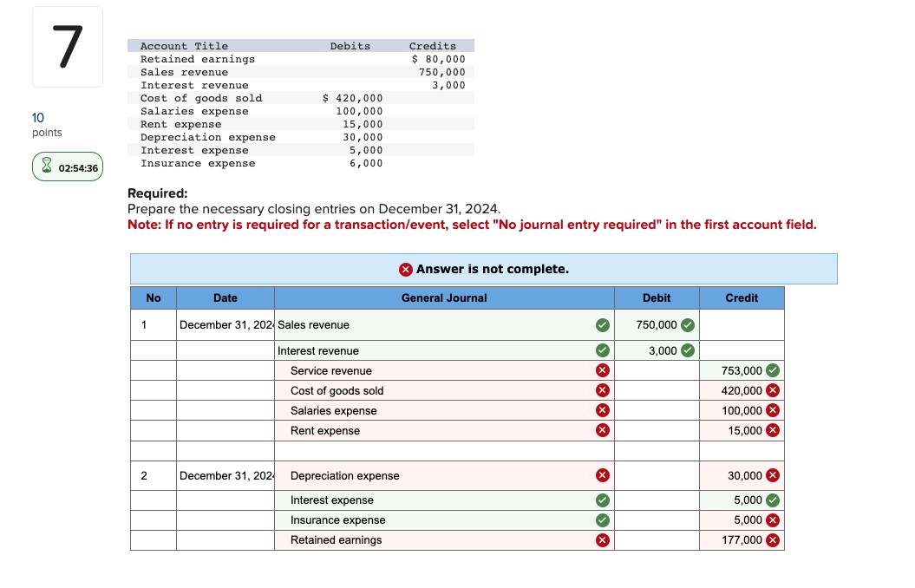The width and height of the screenshot is (915, 588).
Task: Open the Insurance expense account selector
Action: click(x=434, y=519)
